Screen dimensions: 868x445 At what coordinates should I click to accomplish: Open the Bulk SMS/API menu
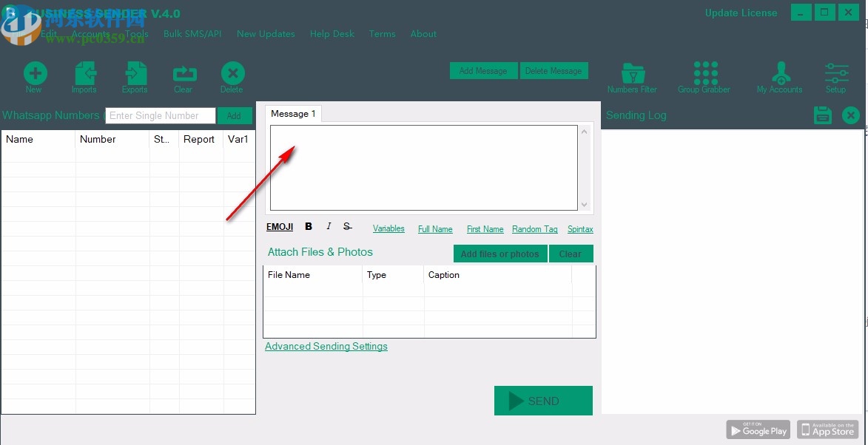click(x=192, y=34)
